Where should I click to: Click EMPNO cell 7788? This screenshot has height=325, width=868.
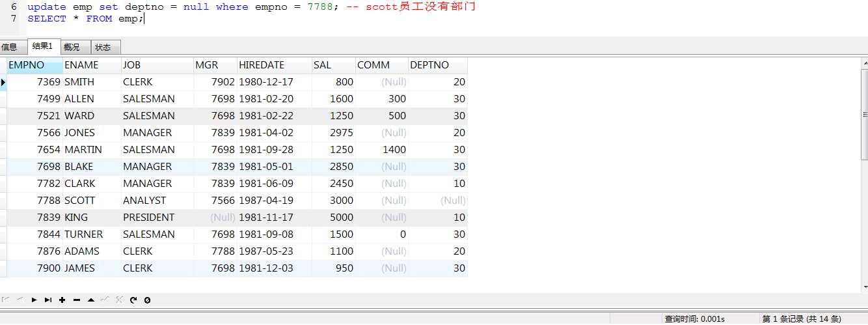[x=35, y=201]
